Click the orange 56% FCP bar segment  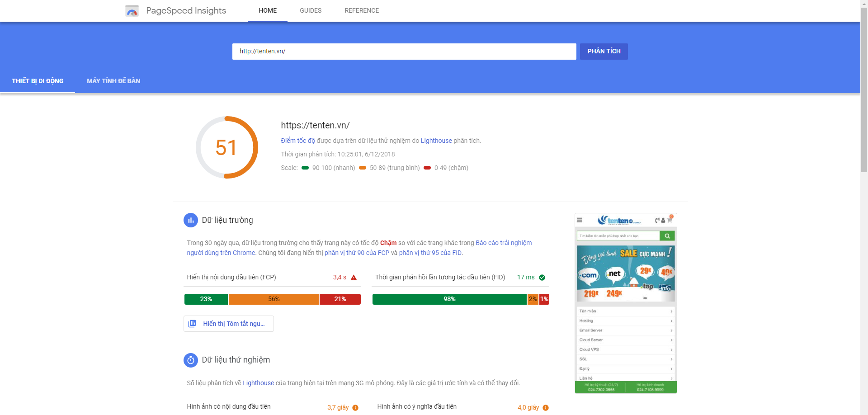click(x=274, y=299)
